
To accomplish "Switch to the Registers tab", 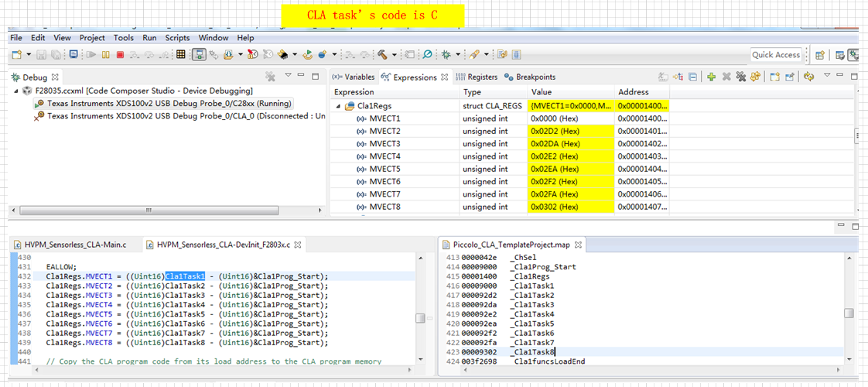I will [x=476, y=77].
